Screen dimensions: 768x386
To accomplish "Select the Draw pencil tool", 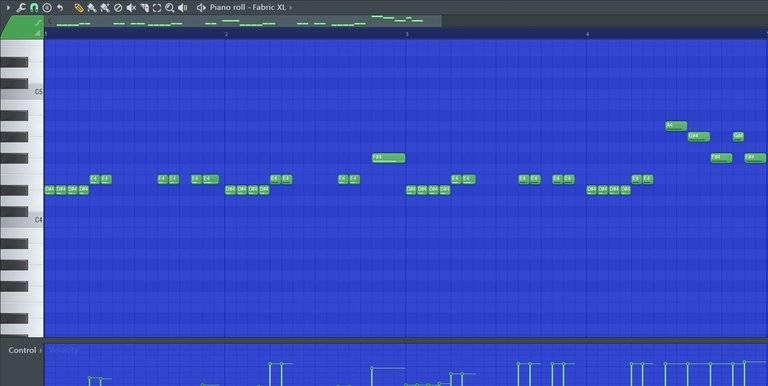I will click(79, 7).
